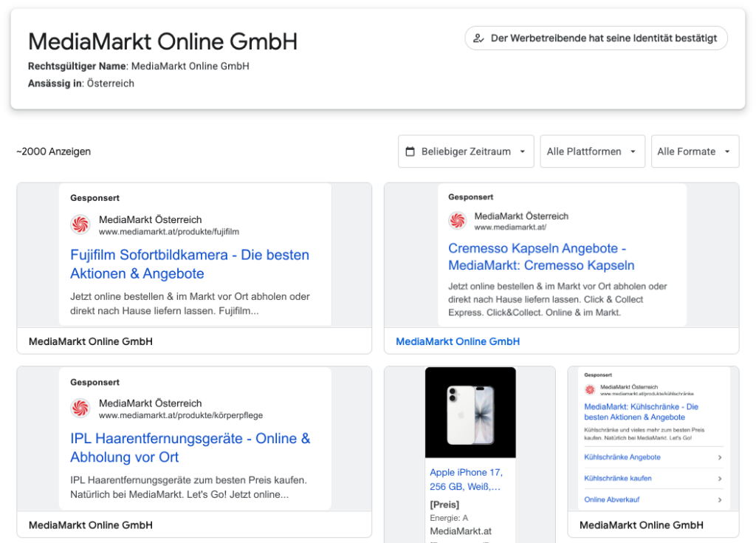Click the MediaMarkt Online GmbH page heading
Viewport: 756px width, 543px height.
point(162,41)
